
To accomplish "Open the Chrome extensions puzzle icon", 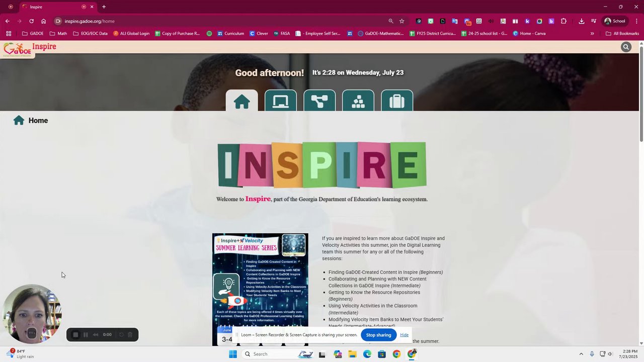I will (x=563, y=21).
